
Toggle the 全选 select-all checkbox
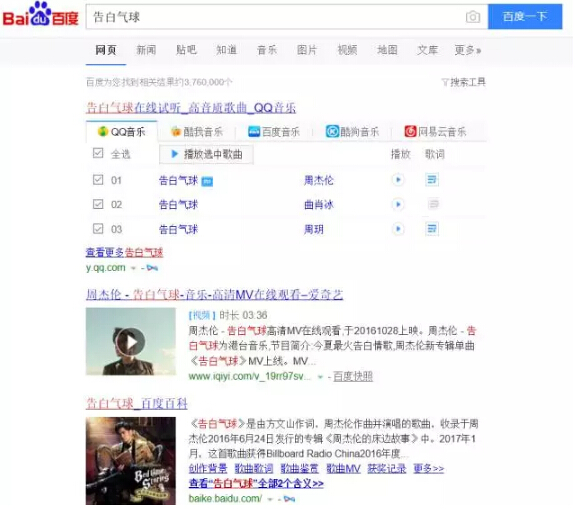click(98, 153)
